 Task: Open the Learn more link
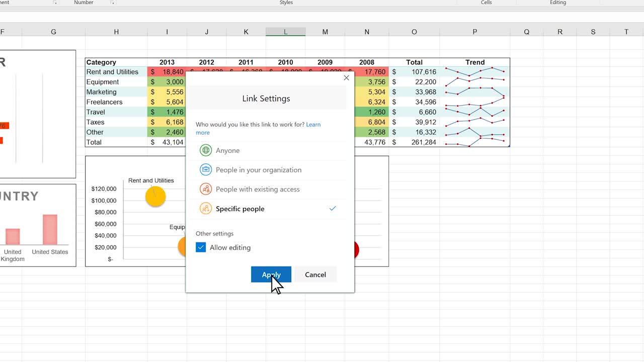point(258,128)
